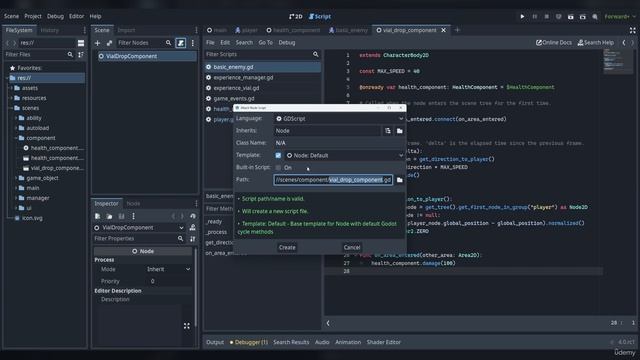Switch to the Inspector tab
Image resolution: width=640 pixels, height=360 pixels.
tap(106, 203)
